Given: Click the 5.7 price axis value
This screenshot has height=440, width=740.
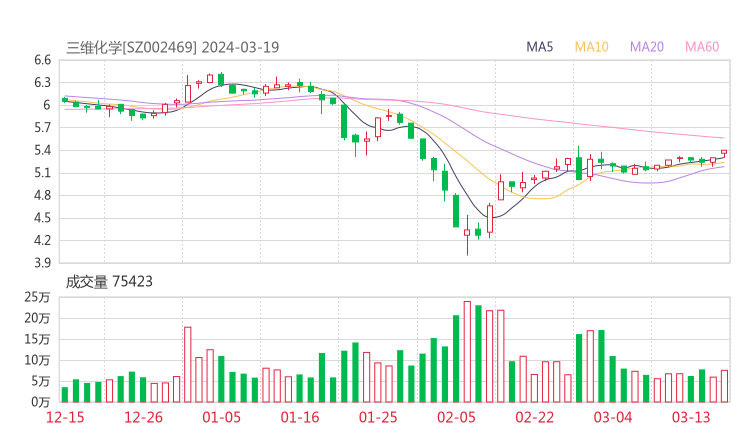Looking at the screenshot, I should (42, 127).
